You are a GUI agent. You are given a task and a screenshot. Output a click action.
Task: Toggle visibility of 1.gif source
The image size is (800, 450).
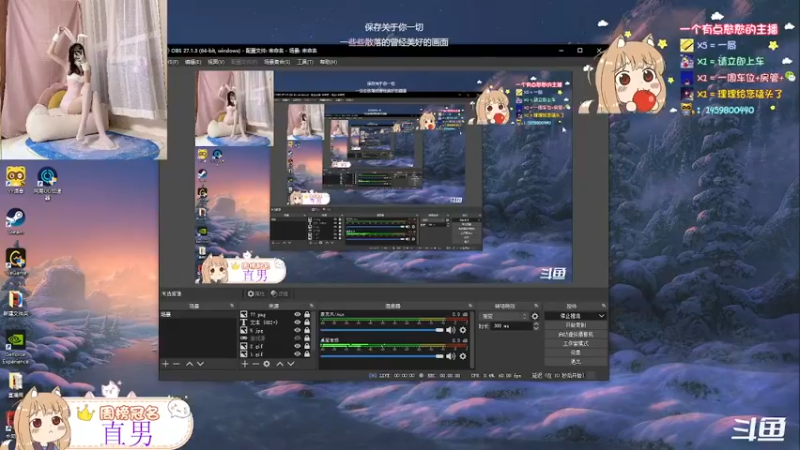tap(297, 354)
